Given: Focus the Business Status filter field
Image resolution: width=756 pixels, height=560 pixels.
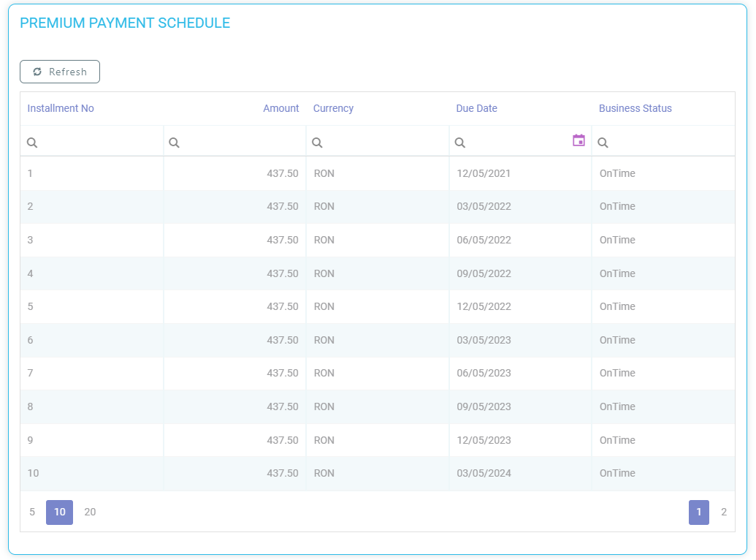Looking at the screenshot, I should point(668,143).
